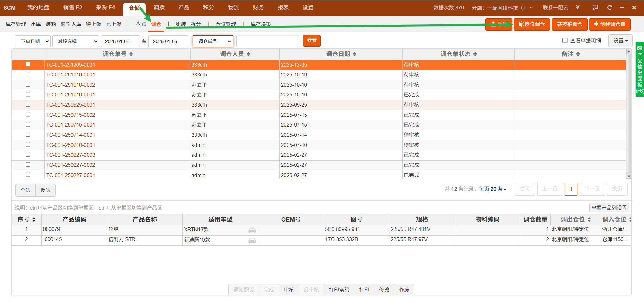
Task: Open the 盘点 submenu item
Action: pos(141,24)
